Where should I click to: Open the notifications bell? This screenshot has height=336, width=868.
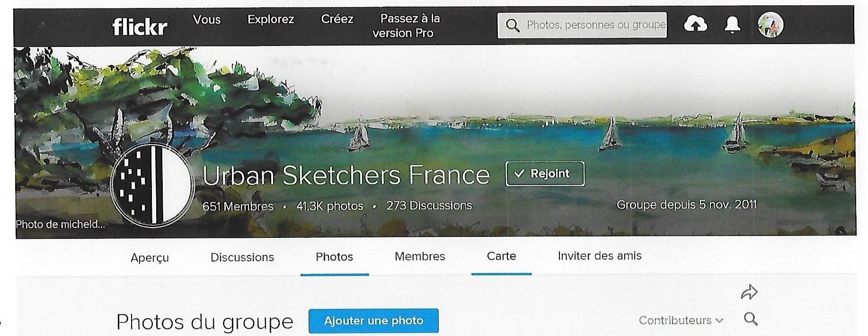(x=732, y=24)
